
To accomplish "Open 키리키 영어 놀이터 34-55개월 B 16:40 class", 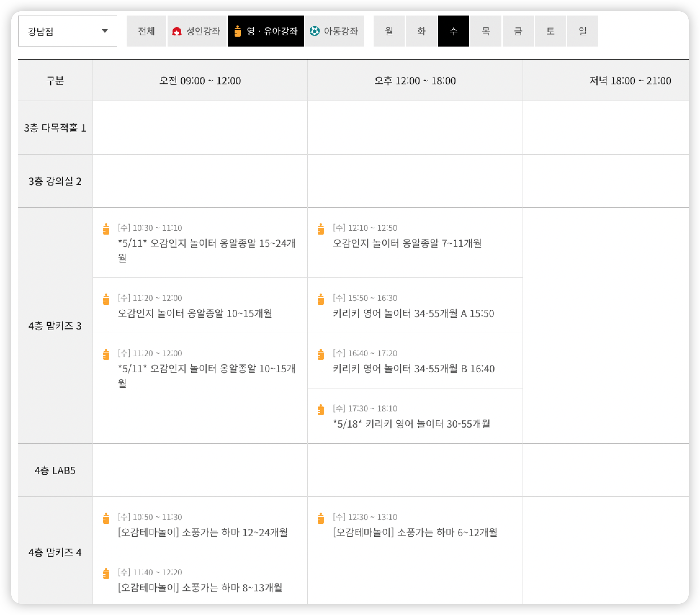I will click(x=413, y=369).
